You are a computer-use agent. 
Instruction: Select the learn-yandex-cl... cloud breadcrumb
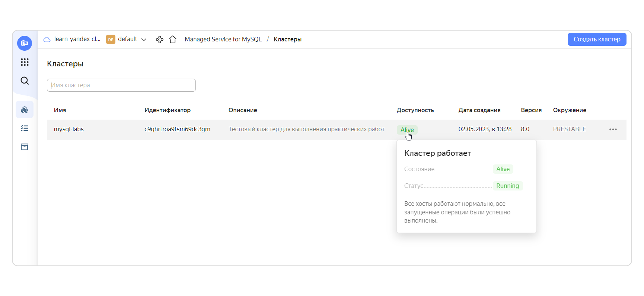tap(77, 39)
